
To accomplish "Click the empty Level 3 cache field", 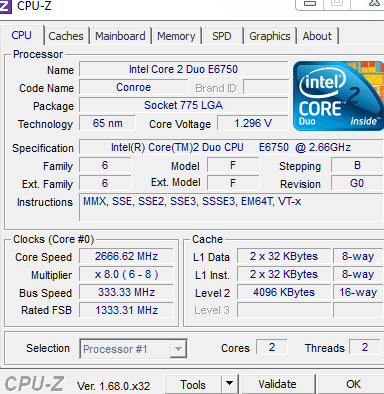I will point(284,310).
